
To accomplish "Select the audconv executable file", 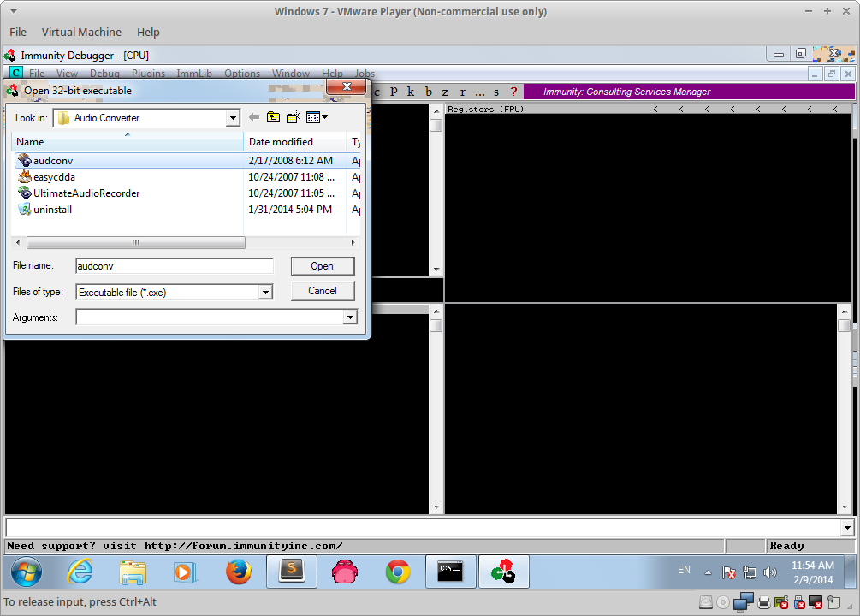I will click(187, 161).
